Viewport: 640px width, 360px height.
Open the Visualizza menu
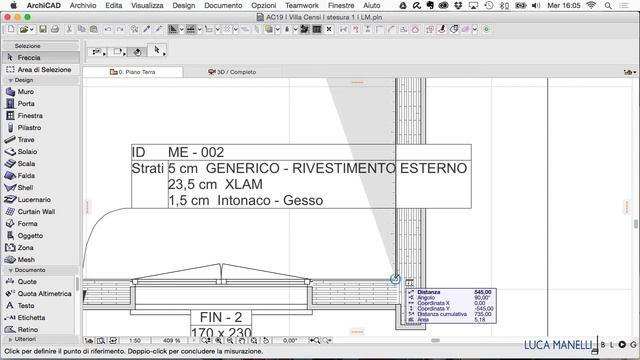(147, 5)
